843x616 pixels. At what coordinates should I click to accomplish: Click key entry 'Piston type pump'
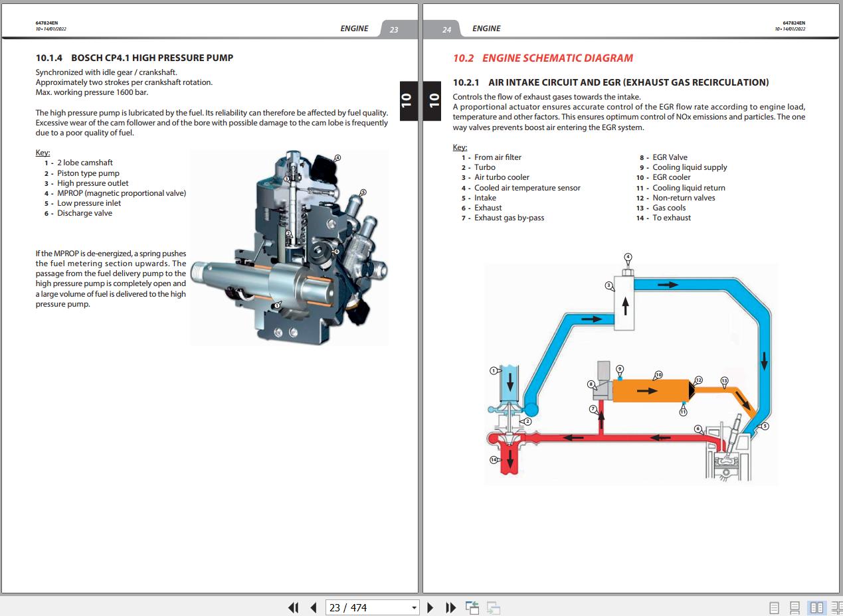[88, 173]
